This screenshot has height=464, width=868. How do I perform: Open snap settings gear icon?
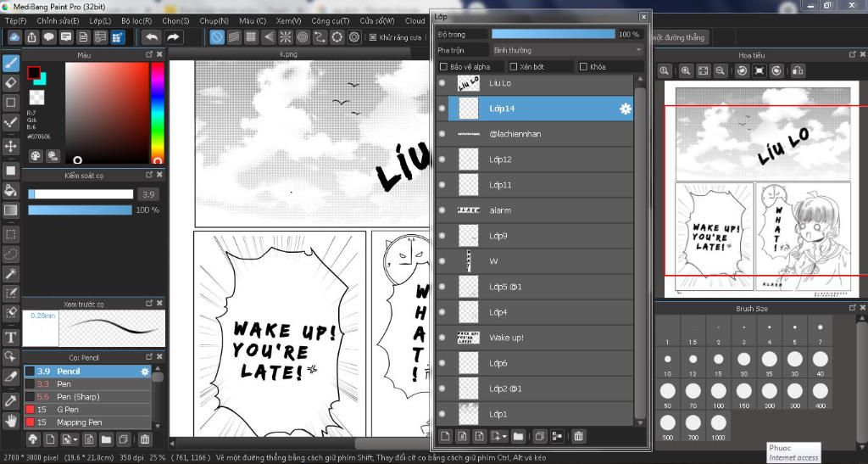click(x=354, y=37)
